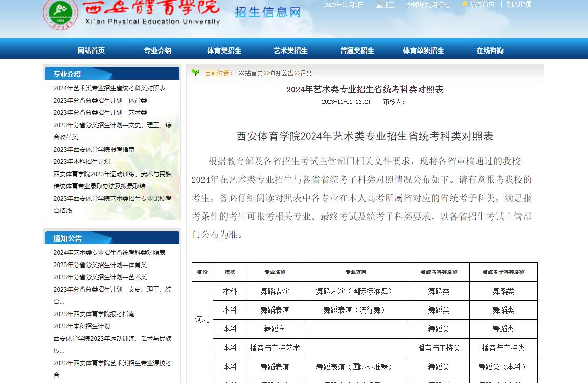The height and width of the screenshot is (383, 588).
Task: Click the 审核人 label
Action: [394, 102]
